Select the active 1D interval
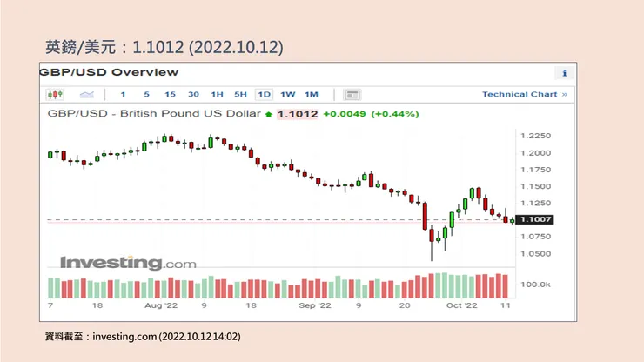This screenshot has height=362, width=644. pyautogui.click(x=264, y=94)
